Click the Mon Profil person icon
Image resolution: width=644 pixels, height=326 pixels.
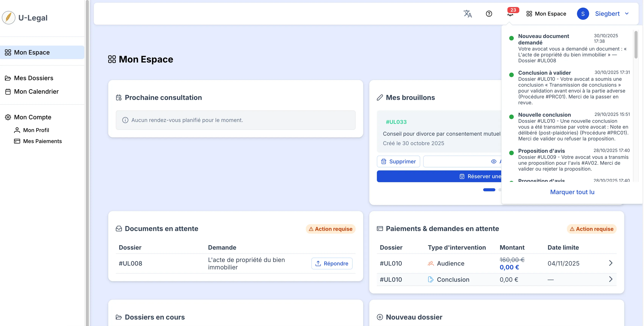click(x=17, y=130)
